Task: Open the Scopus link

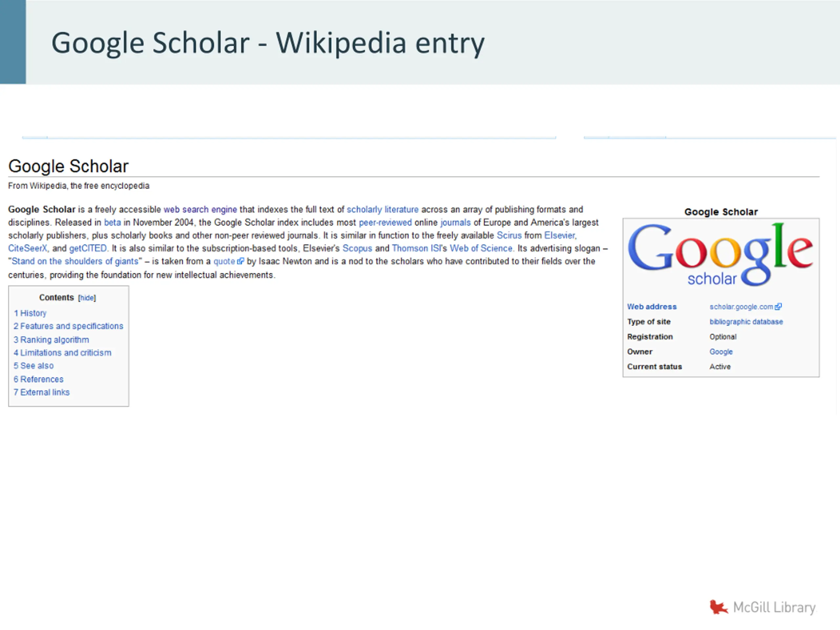Action: click(357, 248)
